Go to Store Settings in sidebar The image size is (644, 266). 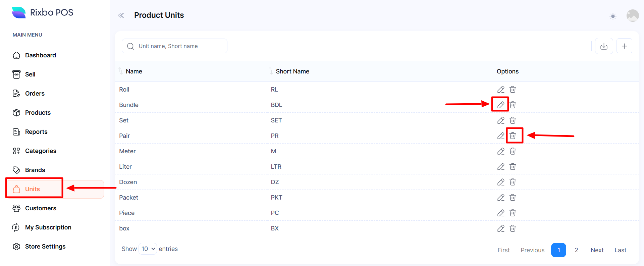coord(45,247)
